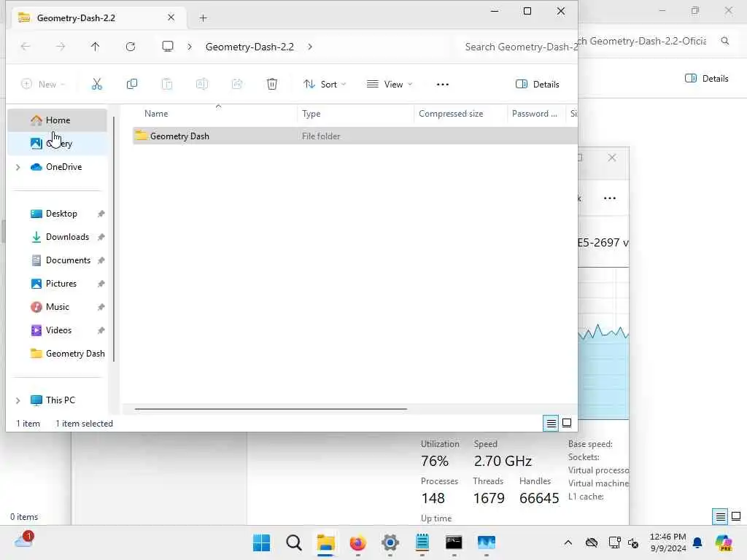
Task: Click File Explorer icon on taskbar
Action: 326,542
